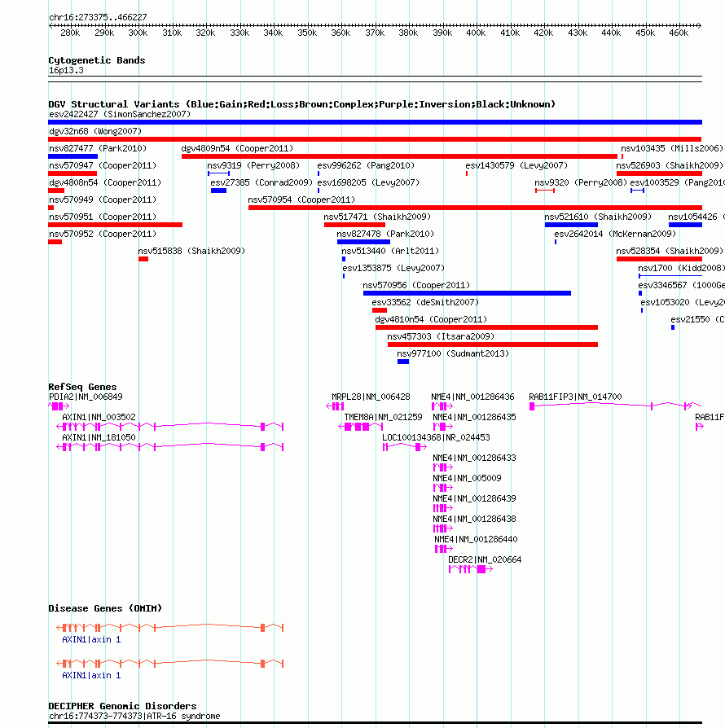The width and height of the screenshot is (725, 728).
Task: Click the MRPL28|NM_006428 gene glyph
Action: point(335,406)
